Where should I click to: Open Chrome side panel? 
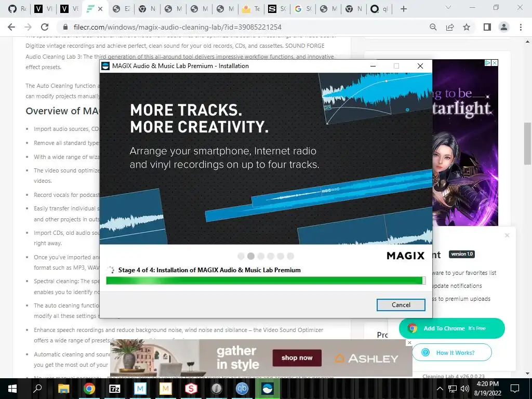487,27
